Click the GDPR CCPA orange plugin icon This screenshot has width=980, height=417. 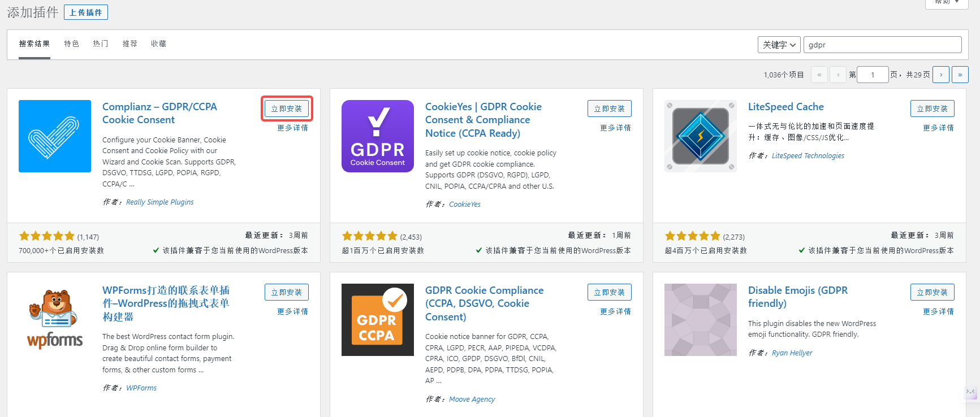[x=378, y=320]
